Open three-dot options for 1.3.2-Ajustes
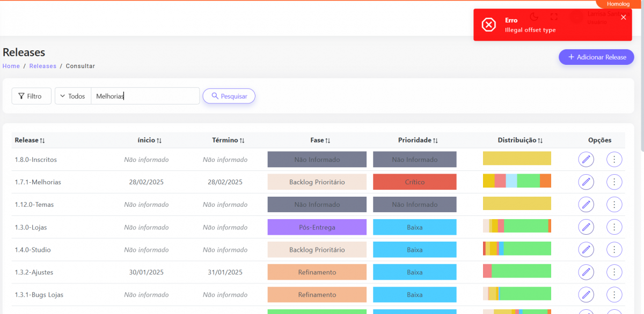 coord(614,272)
